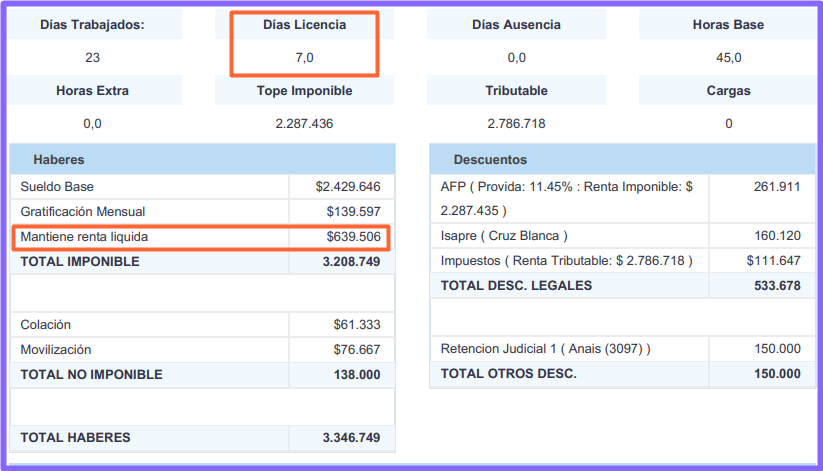Click the Horas Base value 45,0
The height and width of the screenshot is (471, 823).
pos(729,58)
